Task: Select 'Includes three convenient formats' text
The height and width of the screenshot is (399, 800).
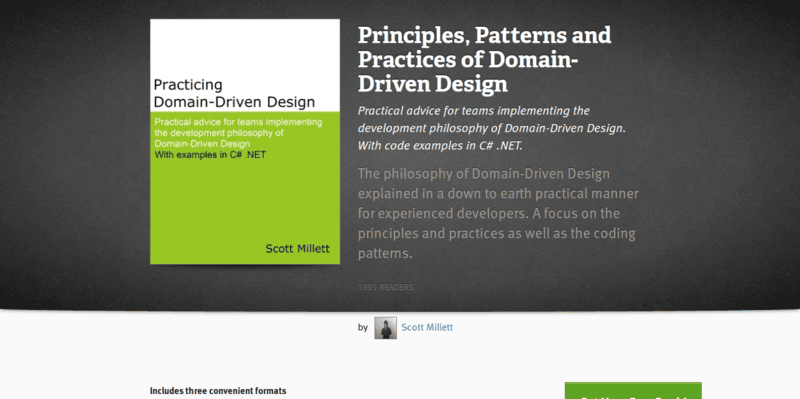Action: tap(218, 391)
